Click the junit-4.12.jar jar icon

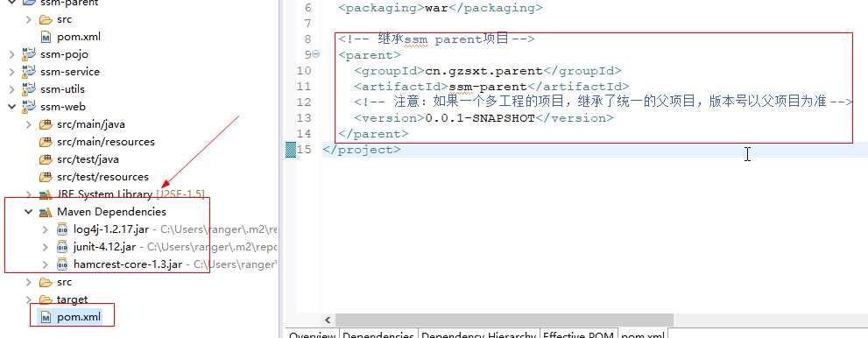62,247
